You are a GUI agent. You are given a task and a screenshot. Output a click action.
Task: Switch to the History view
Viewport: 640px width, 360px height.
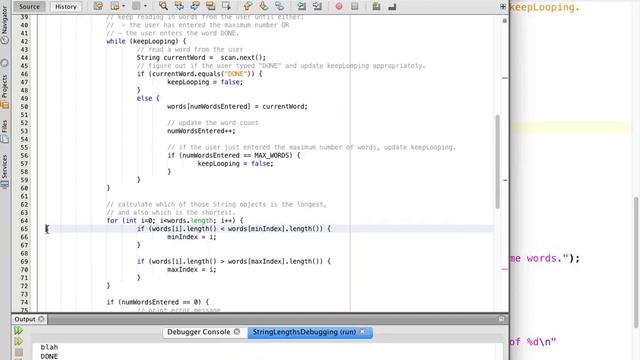(66, 7)
